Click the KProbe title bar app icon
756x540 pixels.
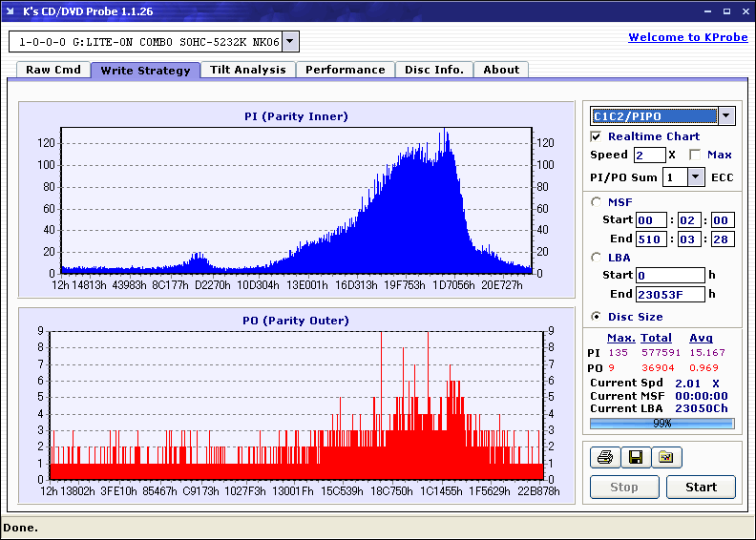point(10,11)
